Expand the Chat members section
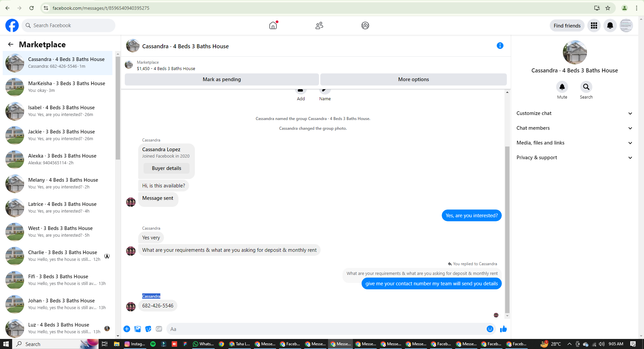644x349 pixels. (575, 128)
